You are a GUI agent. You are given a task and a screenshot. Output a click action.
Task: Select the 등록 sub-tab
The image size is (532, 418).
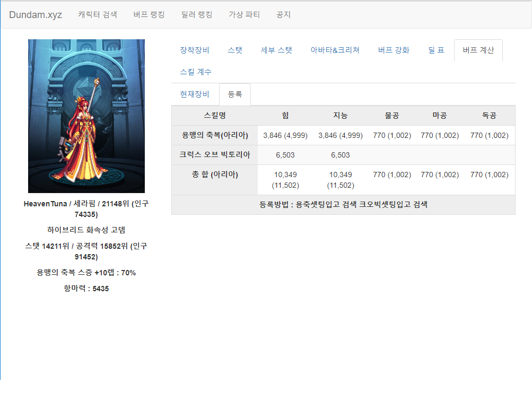(x=235, y=94)
